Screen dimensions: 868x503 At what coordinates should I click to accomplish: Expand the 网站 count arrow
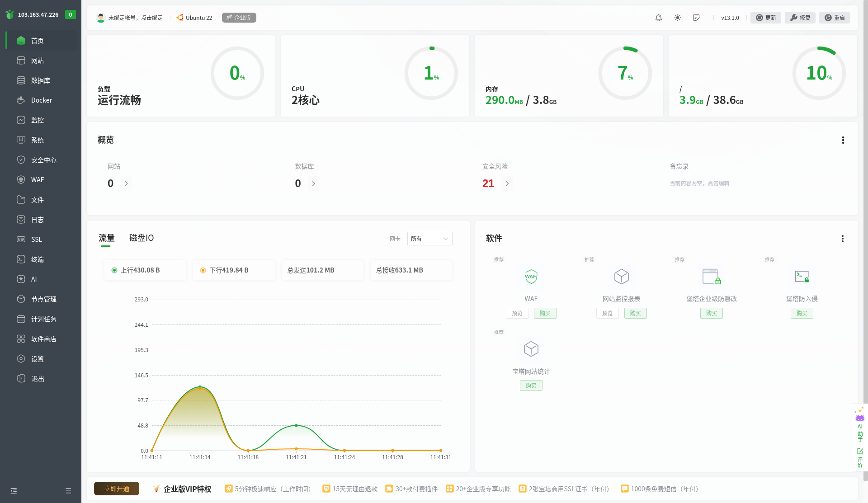[x=126, y=183]
